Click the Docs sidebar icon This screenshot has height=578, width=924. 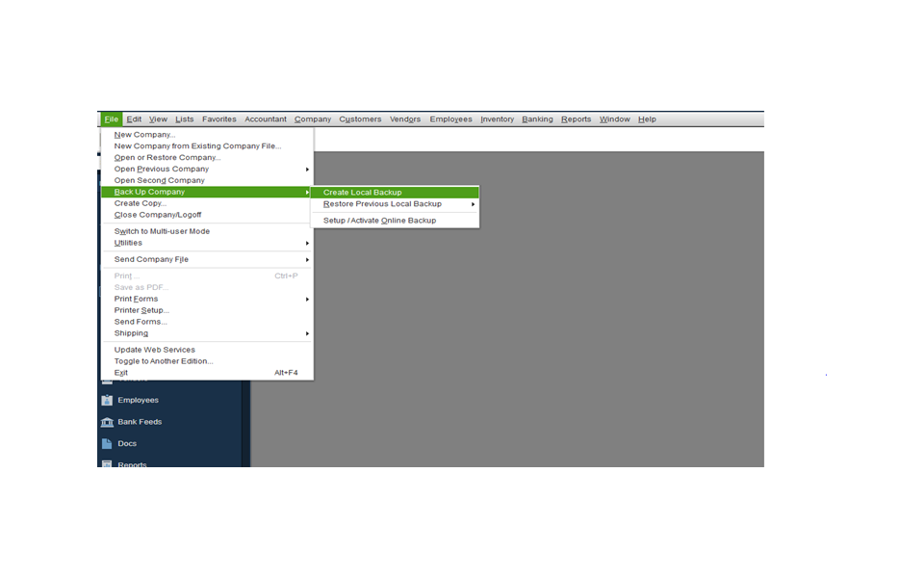107,443
